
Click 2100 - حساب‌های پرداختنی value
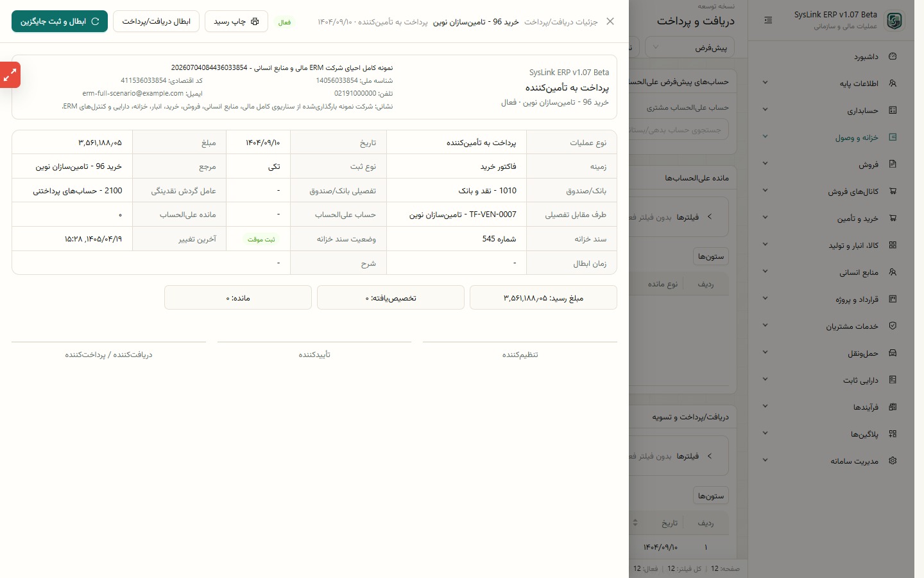tap(78, 191)
